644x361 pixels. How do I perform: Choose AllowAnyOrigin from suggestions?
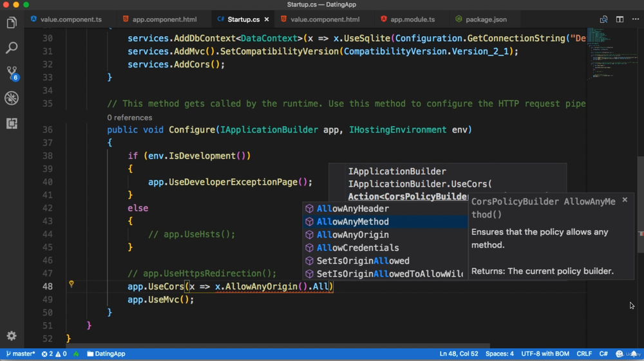(385, 235)
